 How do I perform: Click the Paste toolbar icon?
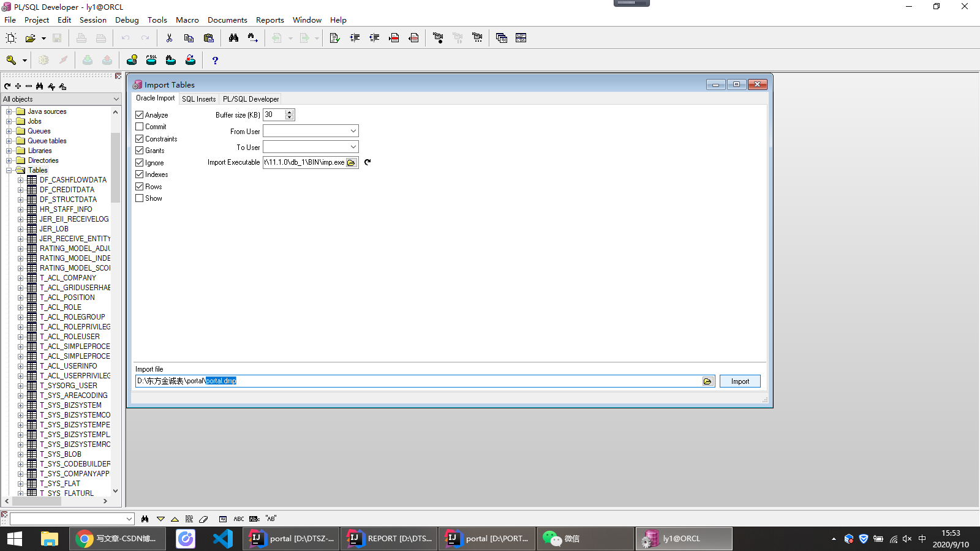click(208, 37)
